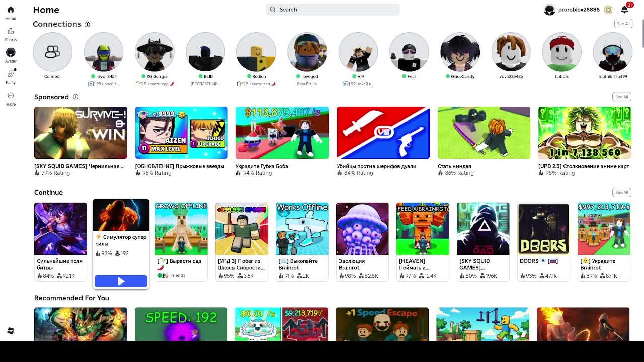Open Выкопайте Brainrot game card
This screenshot has height=362, width=644.
[x=302, y=241]
